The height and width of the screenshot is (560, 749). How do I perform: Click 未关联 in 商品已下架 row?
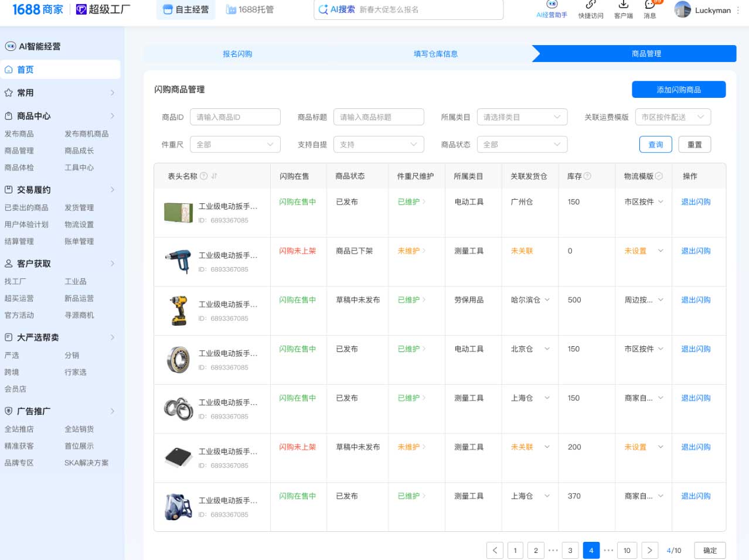[x=522, y=251]
